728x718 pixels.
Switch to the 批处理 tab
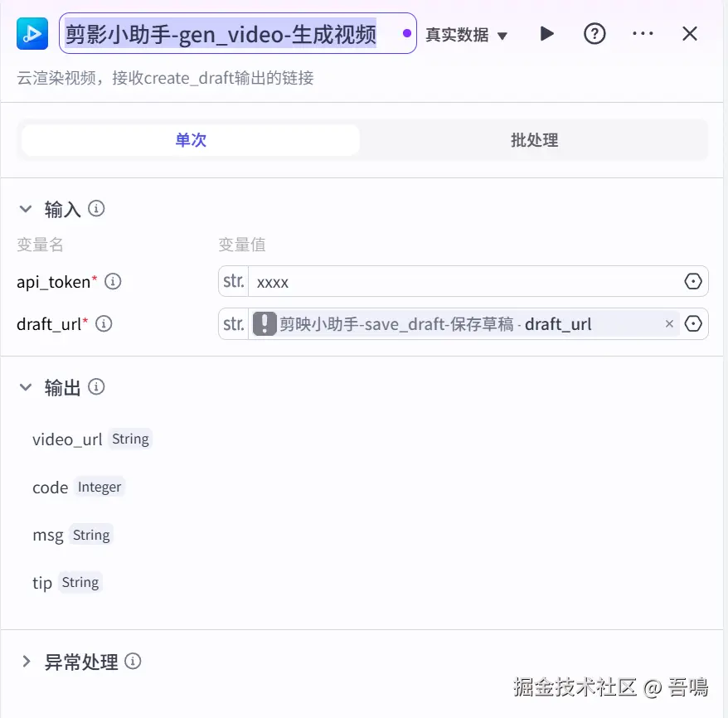[x=535, y=139]
